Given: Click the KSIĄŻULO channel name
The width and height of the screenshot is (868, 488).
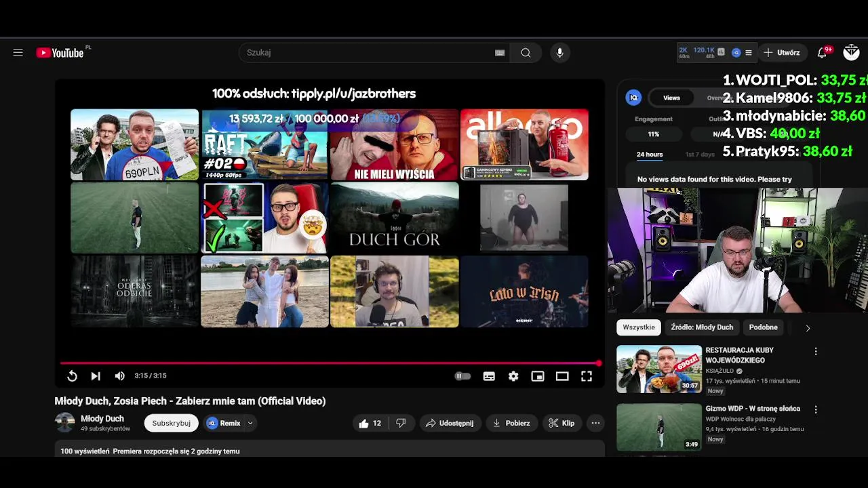Looking at the screenshot, I should (x=720, y=371).
